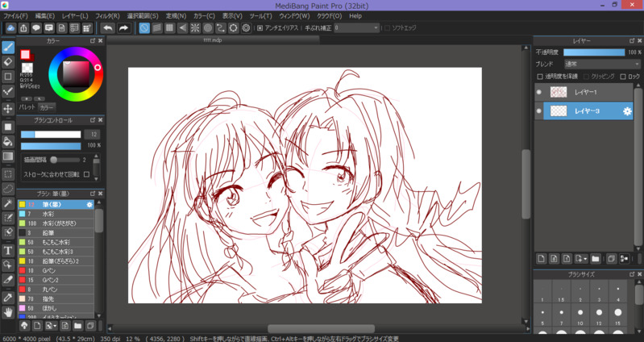Toggle the ソフトエッジ checkbox
Screen dimensions: 644x342
387,28
